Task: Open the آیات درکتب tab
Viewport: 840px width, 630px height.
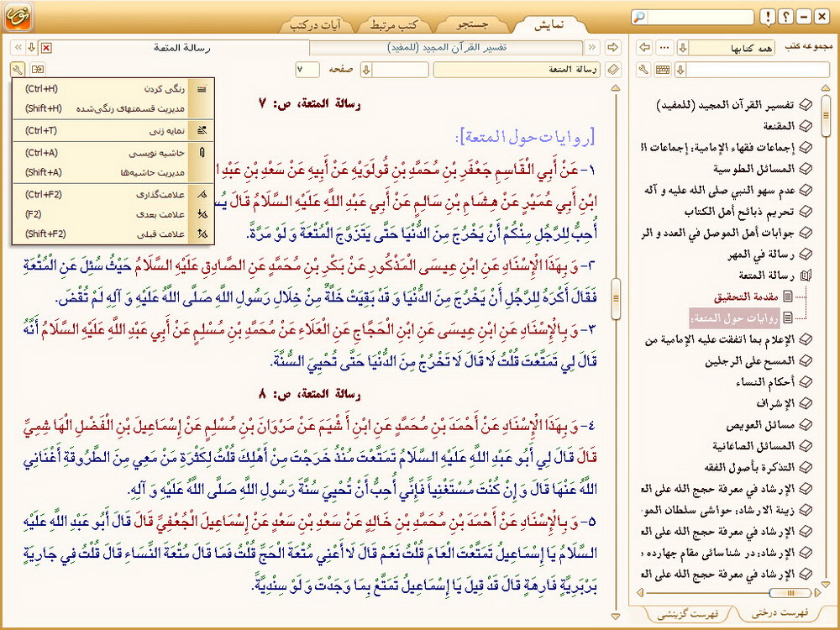Action: pos(315,24)
